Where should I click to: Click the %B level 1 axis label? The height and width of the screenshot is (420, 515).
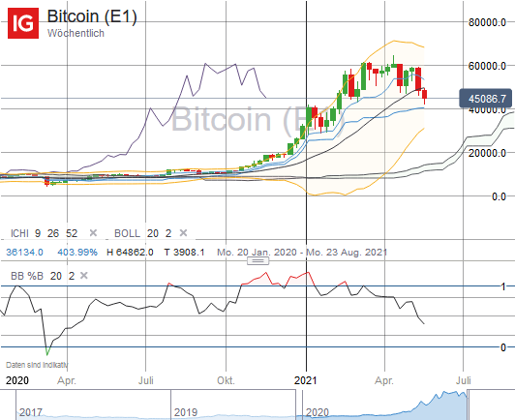(x=503, y=286)
